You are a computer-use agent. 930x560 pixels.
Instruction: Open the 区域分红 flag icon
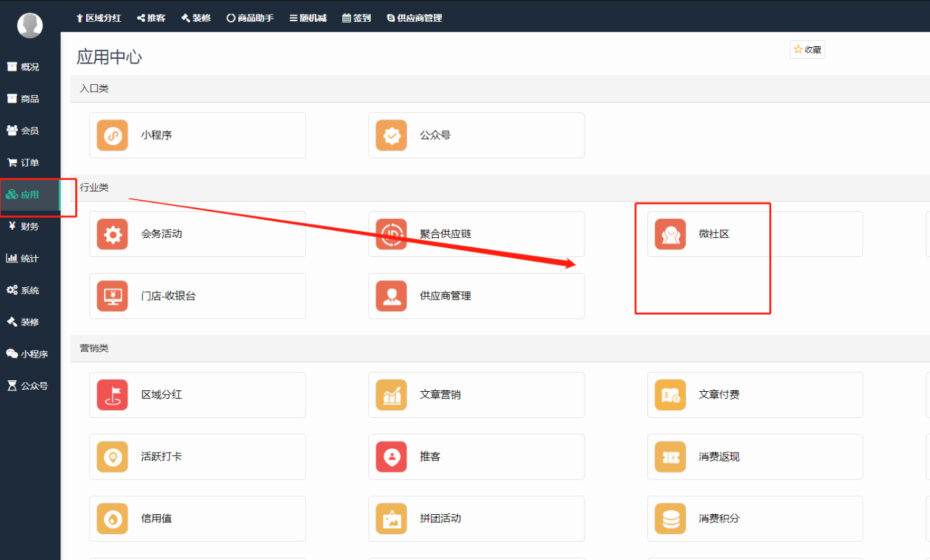pos(112,395)
